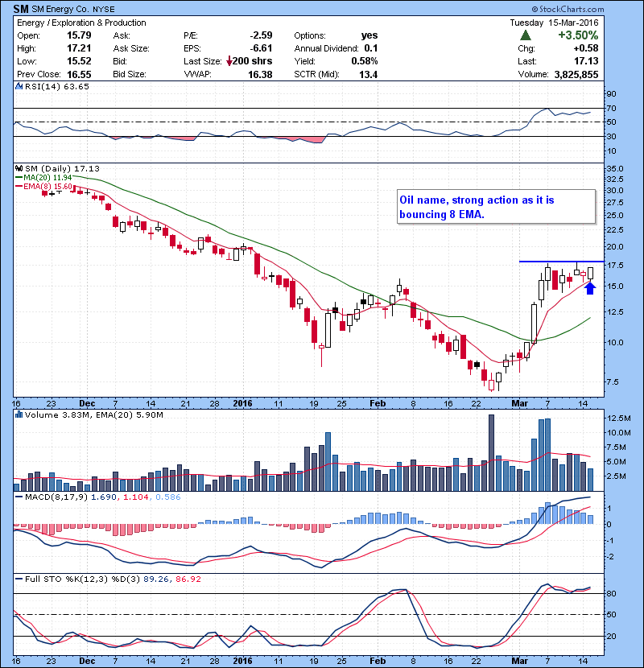The width and height of the screenshot is (644, 668).
Task: Click the -2 label on the MACD axis
Action: 609,556
